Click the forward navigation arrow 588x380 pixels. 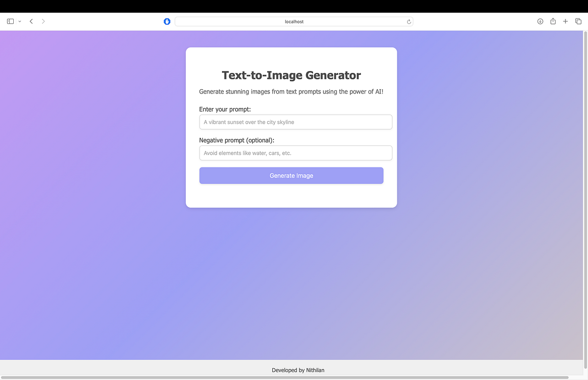pyautogui.click(x=43, y=21)
